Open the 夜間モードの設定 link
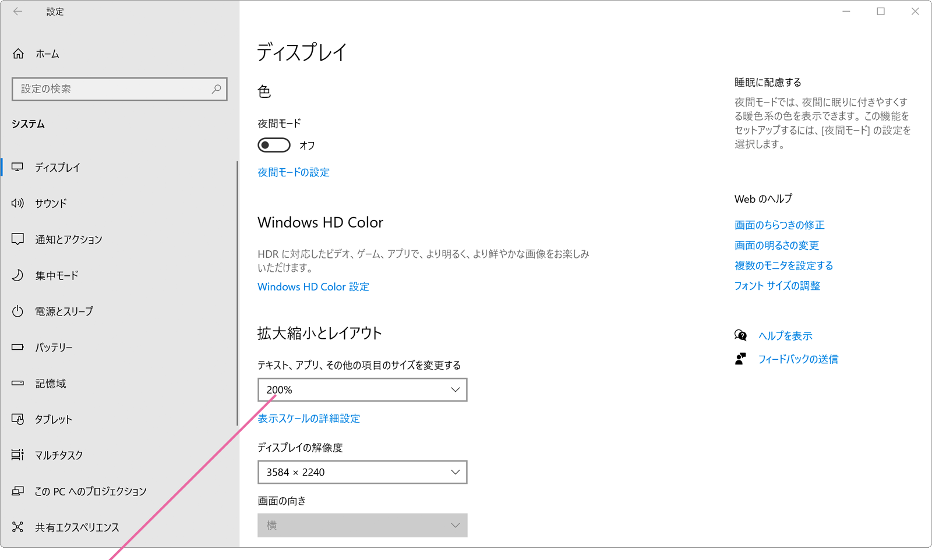Image resolution: width=932 pixels, height=560 pixels. pos(294,172)
